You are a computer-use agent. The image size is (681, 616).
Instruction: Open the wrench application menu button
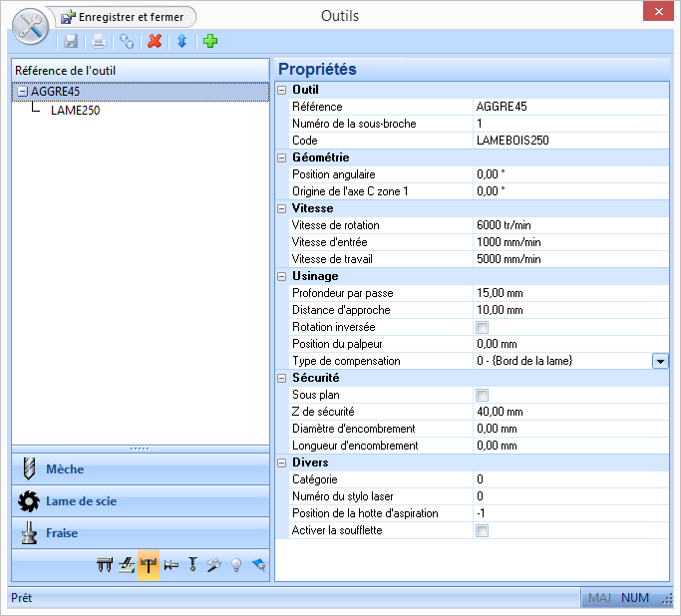pyautogui.click(x=30, y=27)
